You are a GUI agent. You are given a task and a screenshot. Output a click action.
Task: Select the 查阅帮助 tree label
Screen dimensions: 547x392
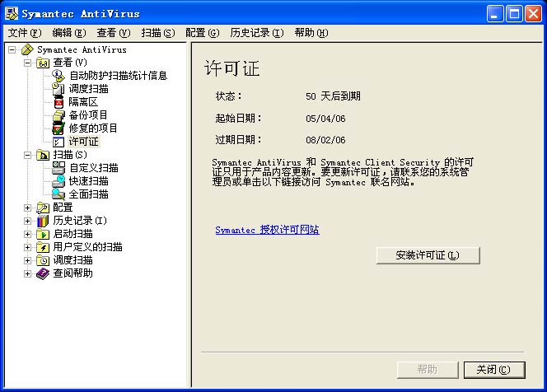[x=72, y=273]
